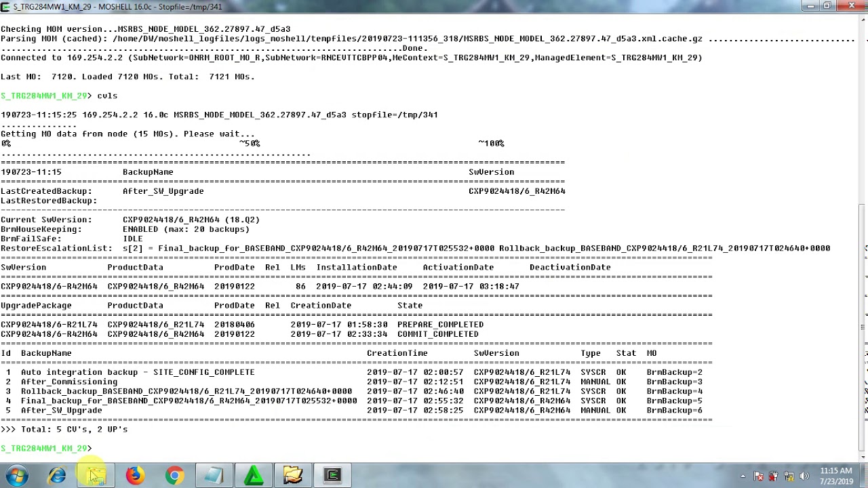
Task: Click the scrollbar up arrow
Action: tap(863, 20)
